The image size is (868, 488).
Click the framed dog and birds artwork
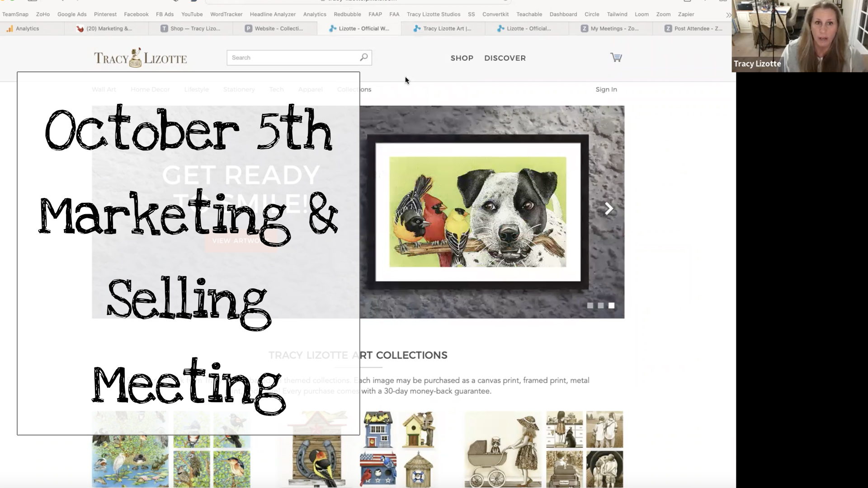click(x=478, y=212)
